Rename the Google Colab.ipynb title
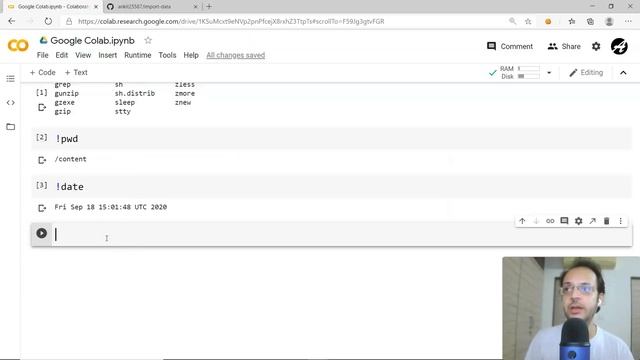Viewport: 640px width, 360px height. point(92,40)
